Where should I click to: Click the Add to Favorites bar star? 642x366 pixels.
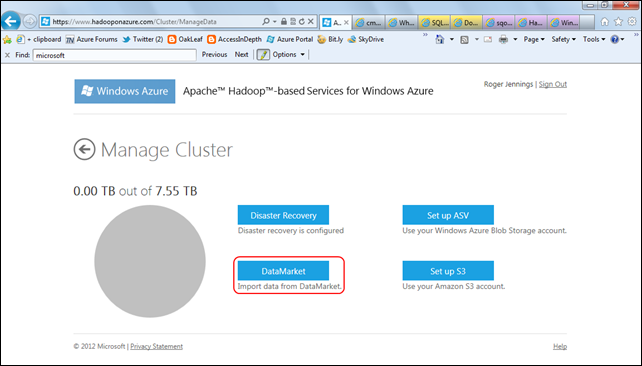[7, 39]
